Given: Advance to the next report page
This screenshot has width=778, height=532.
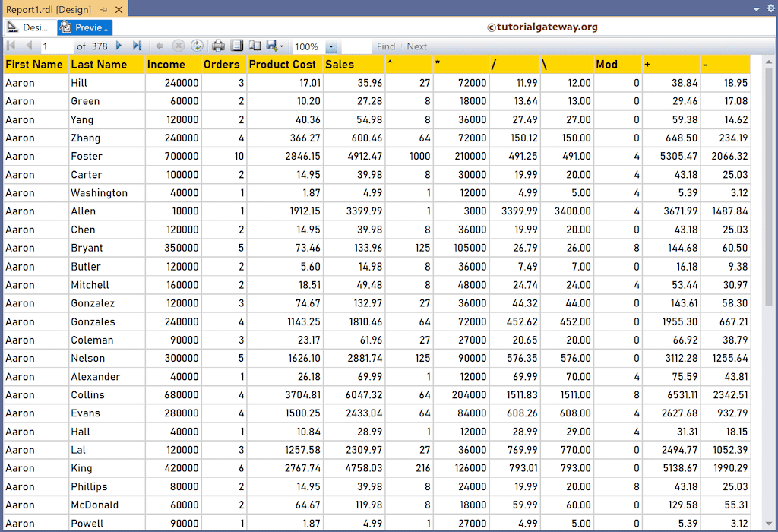Looking at the screenshot, I should (x=119, y=46).
